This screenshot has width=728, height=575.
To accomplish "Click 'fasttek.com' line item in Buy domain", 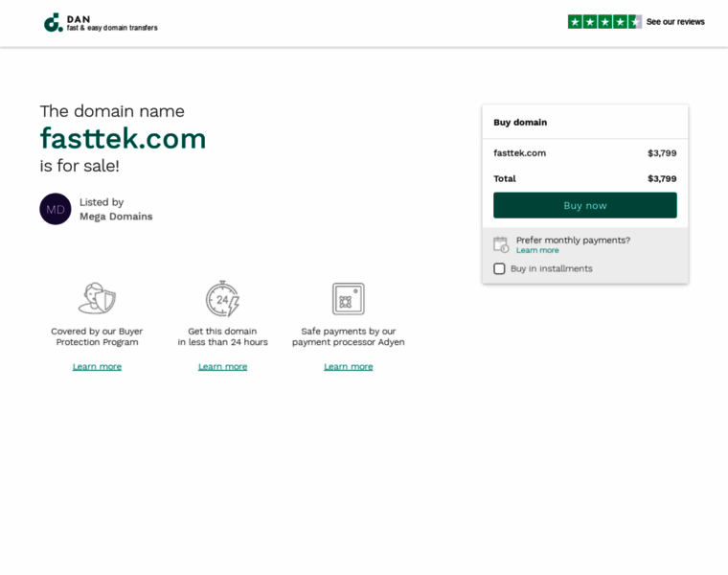I will point(519,153).
